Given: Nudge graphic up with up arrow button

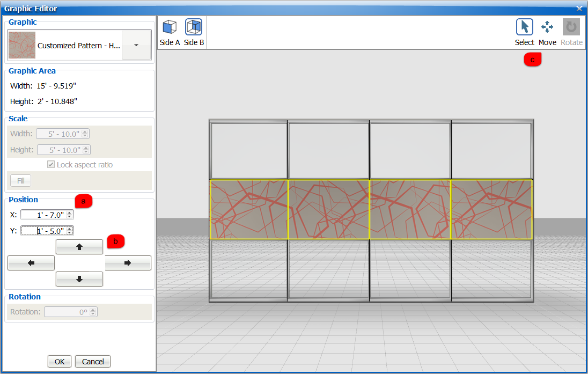Looking at the screenshot, I should click(79, 247).
